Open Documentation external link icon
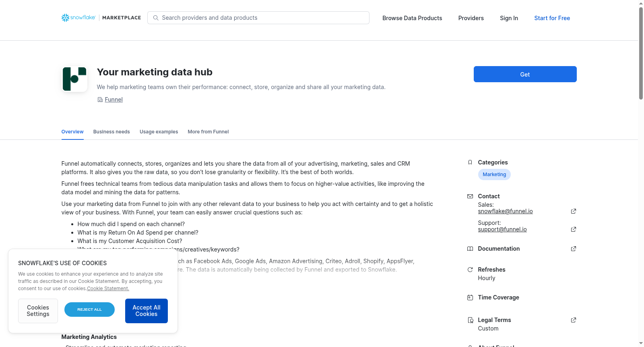The image size is (644, 347). point(574,249)
